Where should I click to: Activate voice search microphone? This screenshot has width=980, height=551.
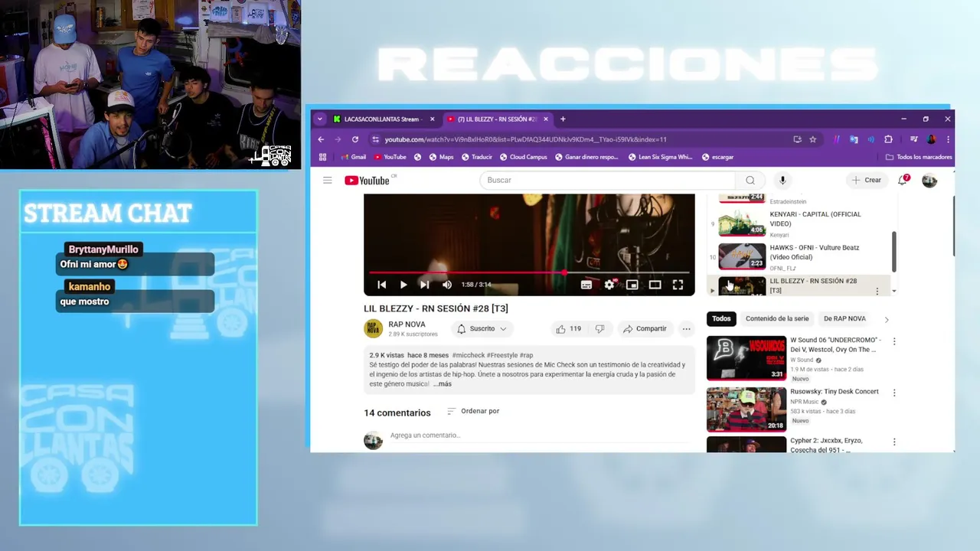(782, 180)
